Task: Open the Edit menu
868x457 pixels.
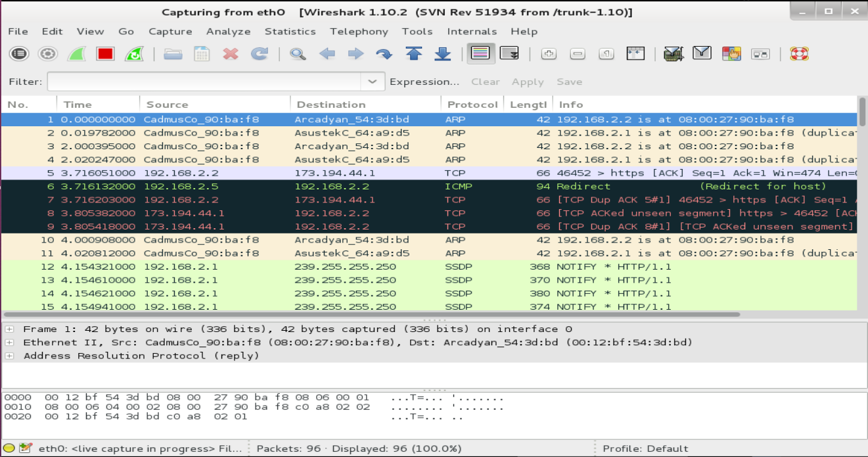Action: pos(52,32)
